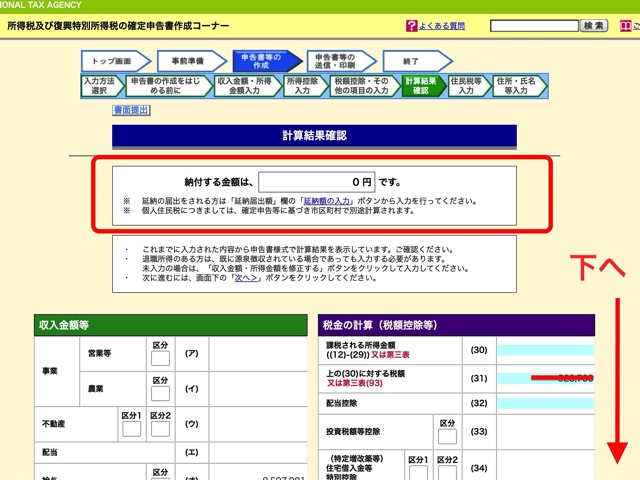
Task: Click the よくある質問 help icon
Action: tap(413, 24)
